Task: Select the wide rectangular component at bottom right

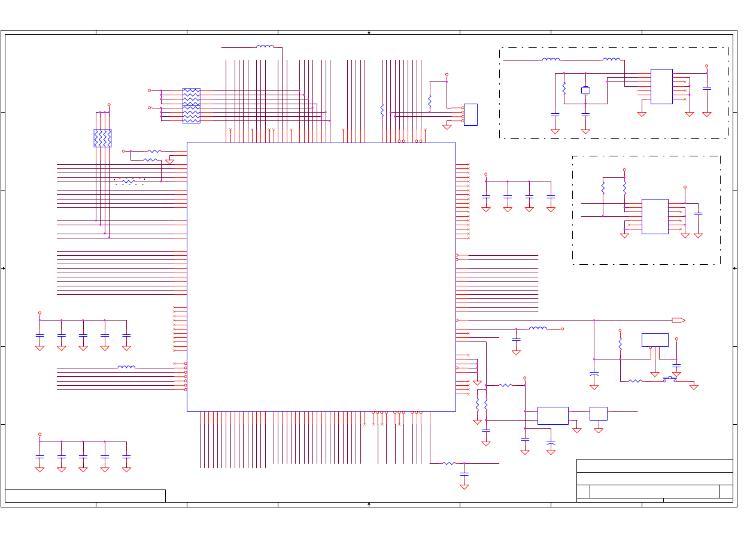Action: pyautogui.click(x=552, y=415)
